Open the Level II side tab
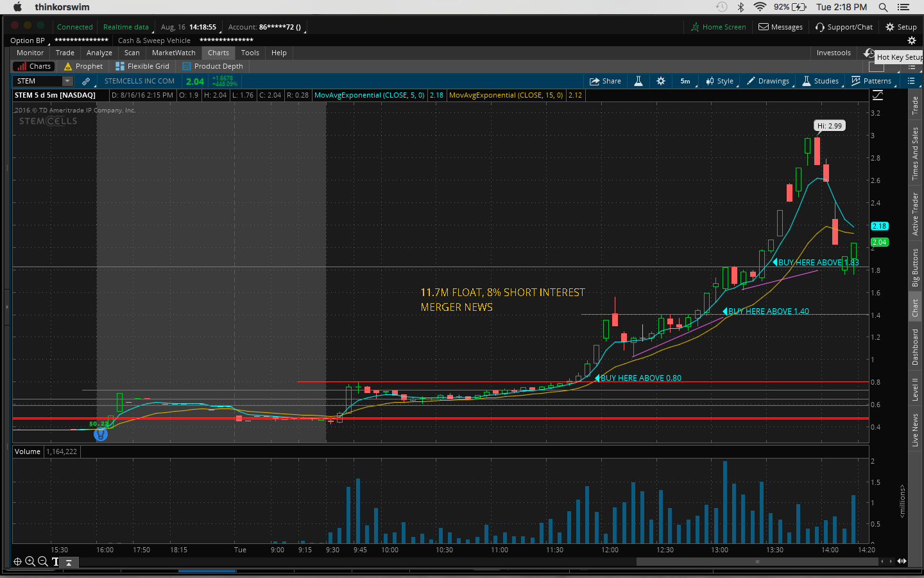The height and width of the screenshot is (578, 924). pyautogui.click(x=916, y=390)
